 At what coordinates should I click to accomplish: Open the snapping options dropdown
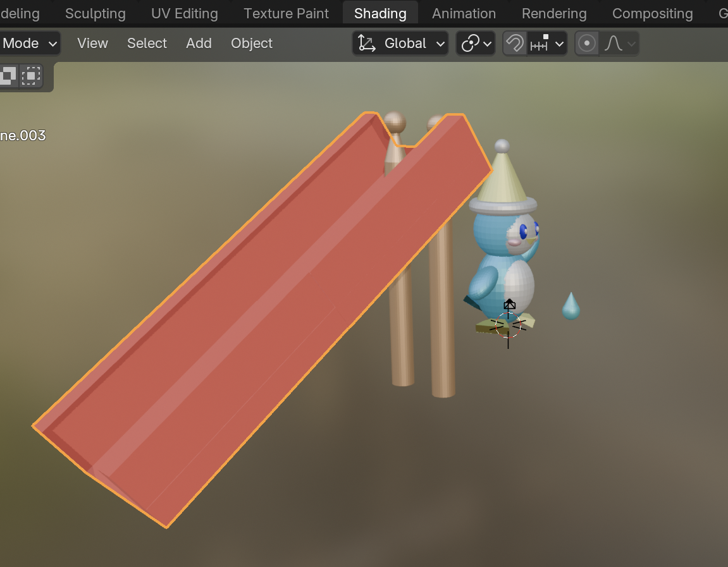(548, 44)
